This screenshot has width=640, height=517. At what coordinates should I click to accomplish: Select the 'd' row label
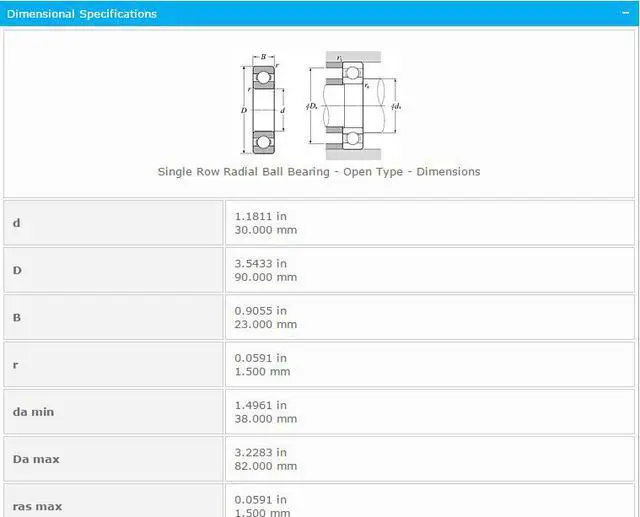16,223
